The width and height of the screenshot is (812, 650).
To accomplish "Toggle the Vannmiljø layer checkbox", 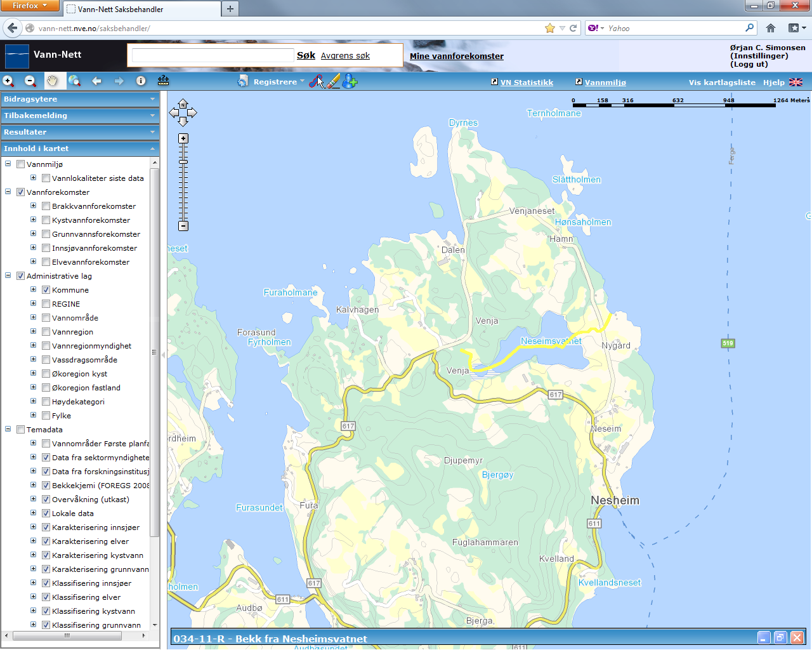I will [x=20, y=164].
